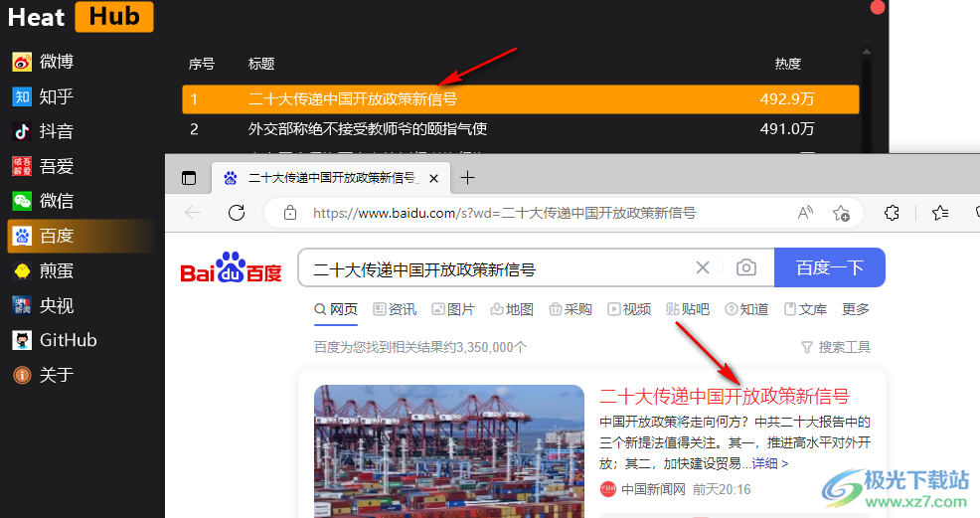Refresh the browser page
980x518 pixels.
coord(237,213)
